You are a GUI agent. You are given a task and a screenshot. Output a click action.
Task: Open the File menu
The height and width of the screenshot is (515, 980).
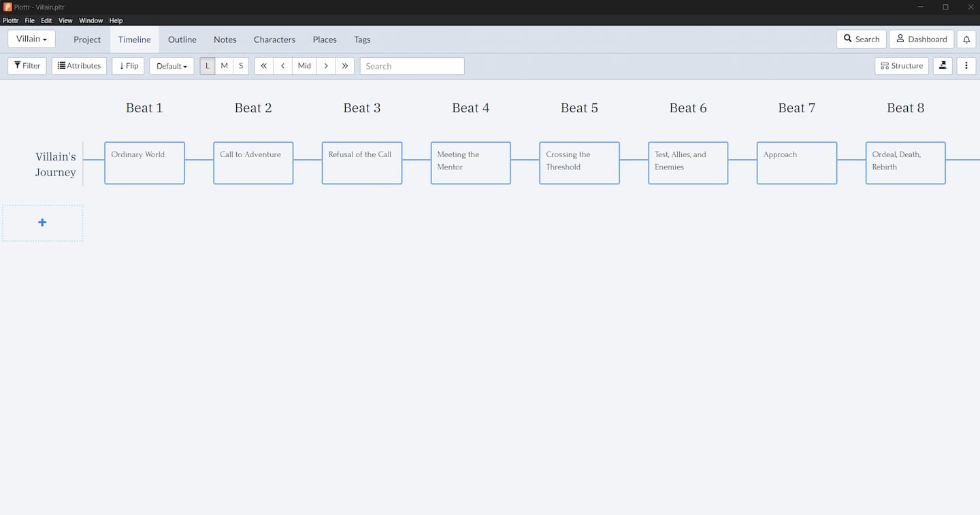point(30,20)
